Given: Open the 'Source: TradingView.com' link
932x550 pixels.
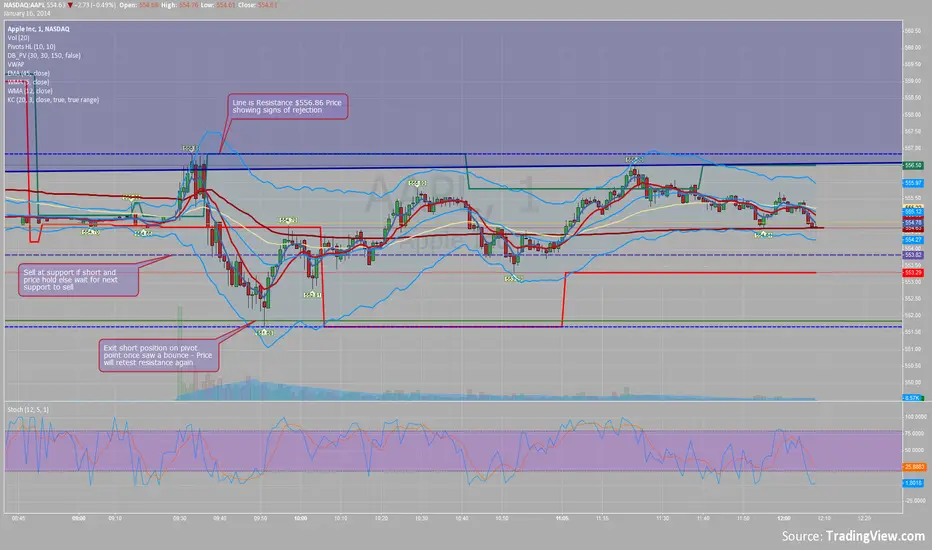Looking at the screenshot, I should point(853,536).
